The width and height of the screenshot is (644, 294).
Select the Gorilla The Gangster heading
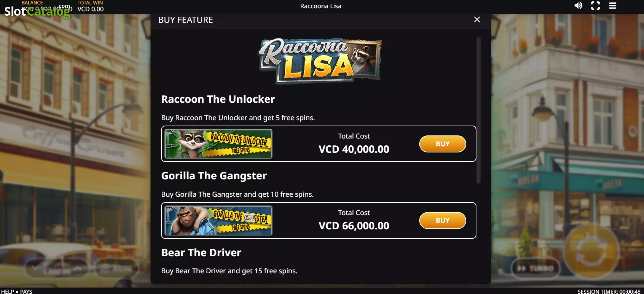point(214,176)
